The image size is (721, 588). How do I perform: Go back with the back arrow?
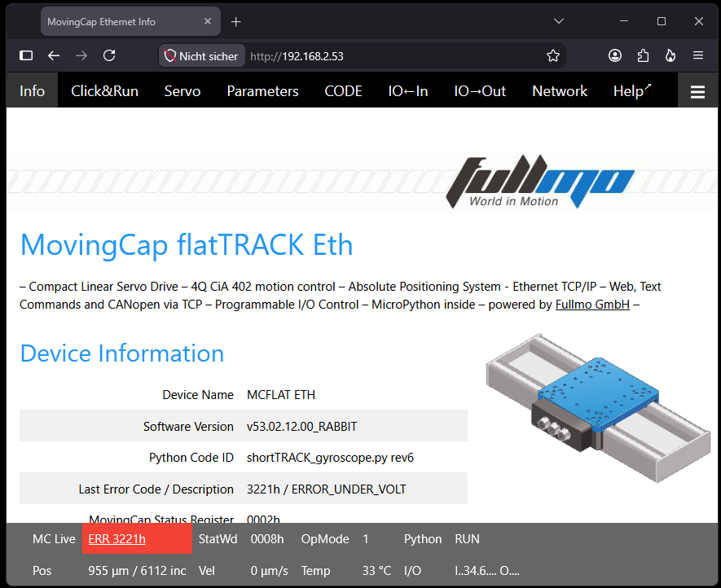[54, 55]
